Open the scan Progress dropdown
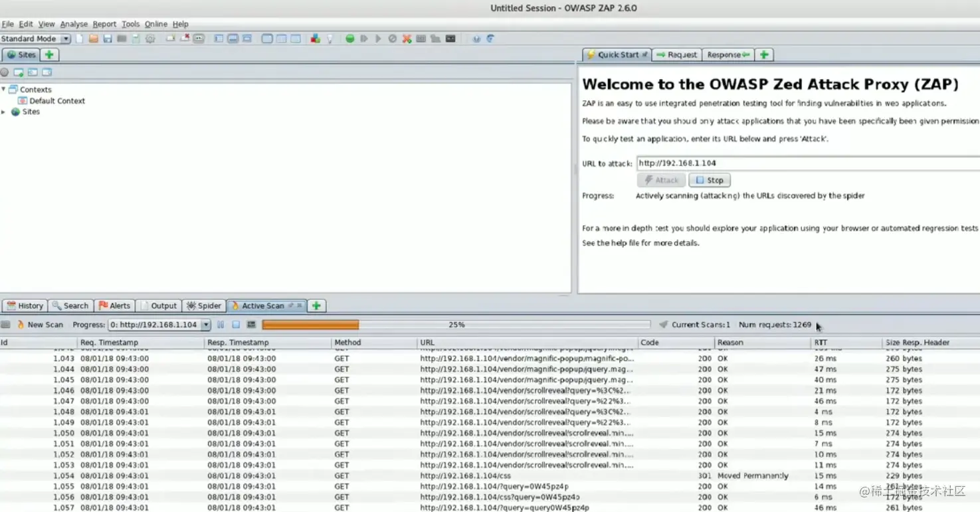 click(159, 325)
